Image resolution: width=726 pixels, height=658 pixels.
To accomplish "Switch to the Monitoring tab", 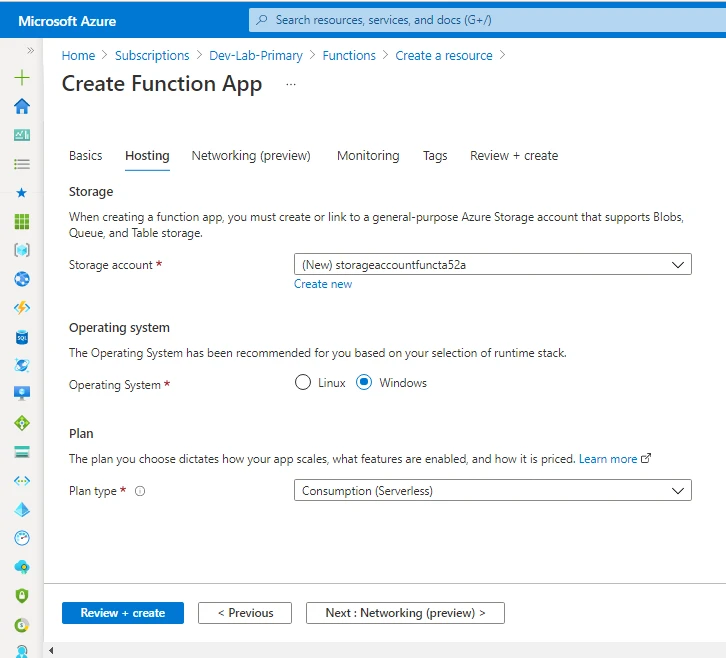I will [368, 156].
